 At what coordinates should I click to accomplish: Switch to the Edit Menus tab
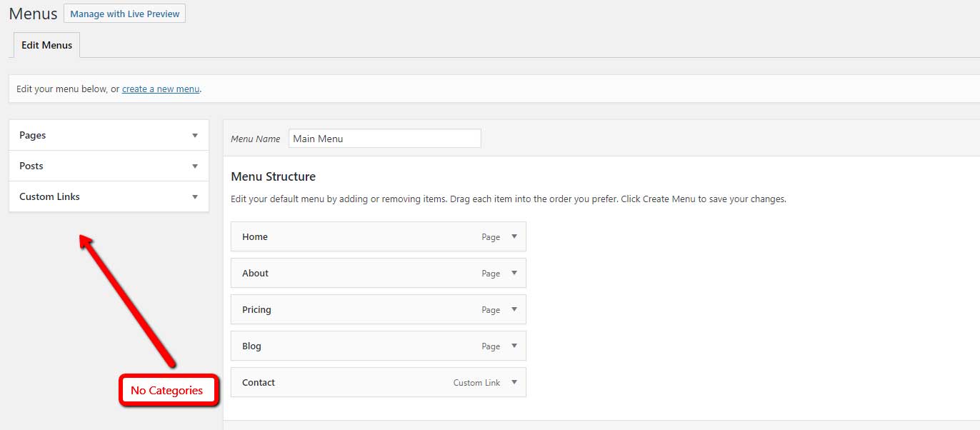(46, 45)
